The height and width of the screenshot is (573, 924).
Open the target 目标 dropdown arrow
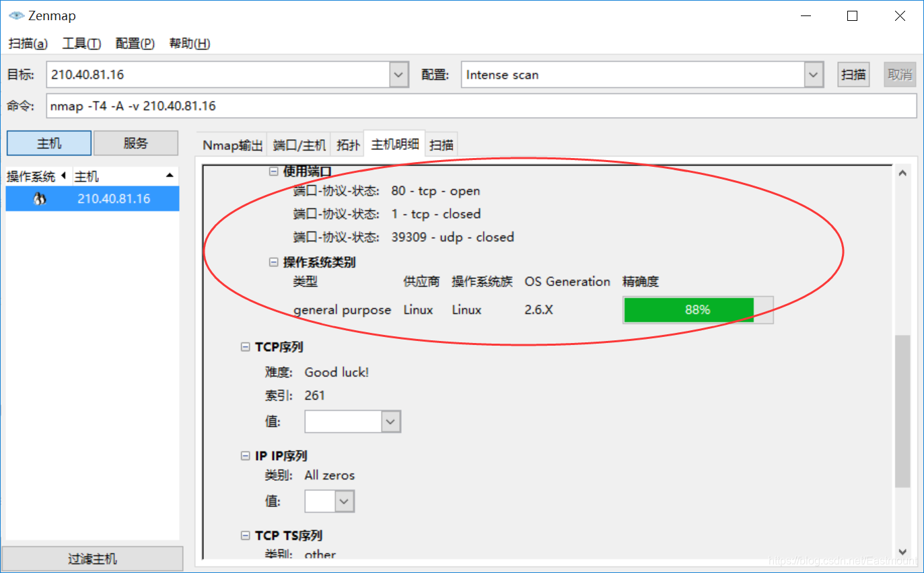pyautogui.click(x=399, y=75)
